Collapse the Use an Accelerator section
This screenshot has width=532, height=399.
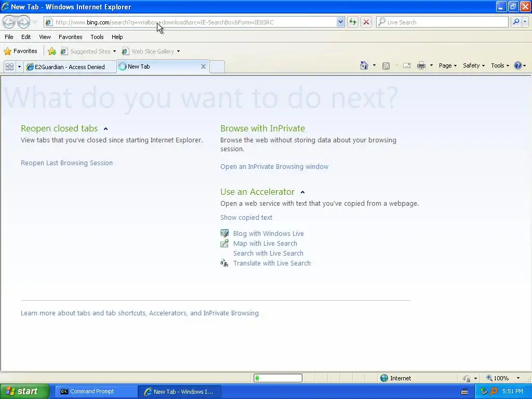(x=303, y=192)
